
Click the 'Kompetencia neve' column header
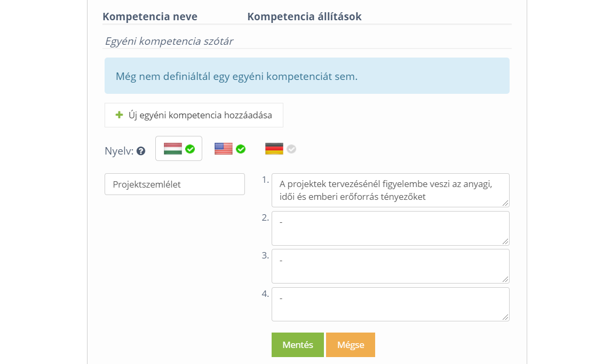click(x=150, y=17)
